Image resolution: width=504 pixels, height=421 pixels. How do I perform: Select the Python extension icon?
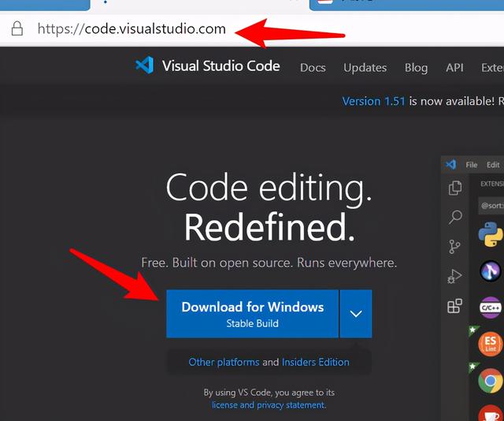pos(491,234)
